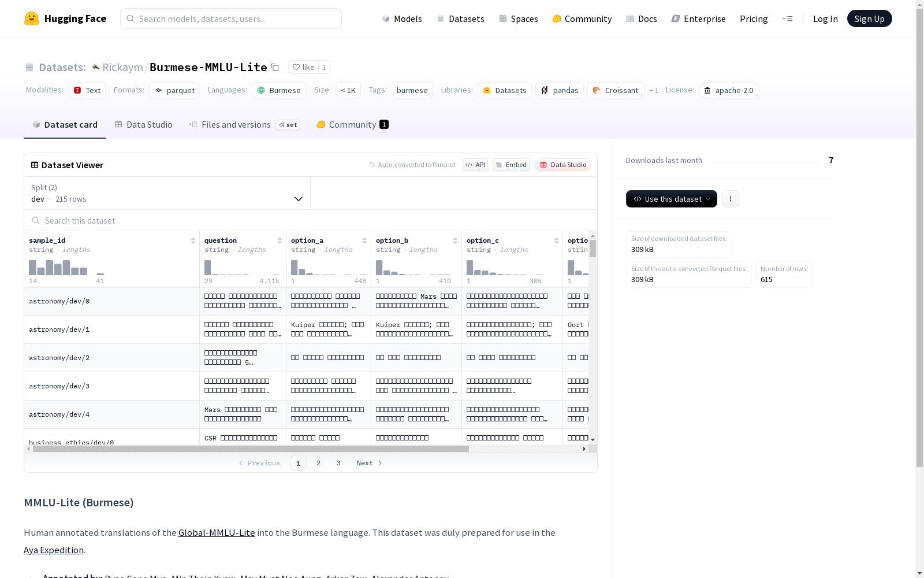The width and height of the screenshot is (924, 578).
Task: Switch to the Data Studio tab
Action: [143, 124]
